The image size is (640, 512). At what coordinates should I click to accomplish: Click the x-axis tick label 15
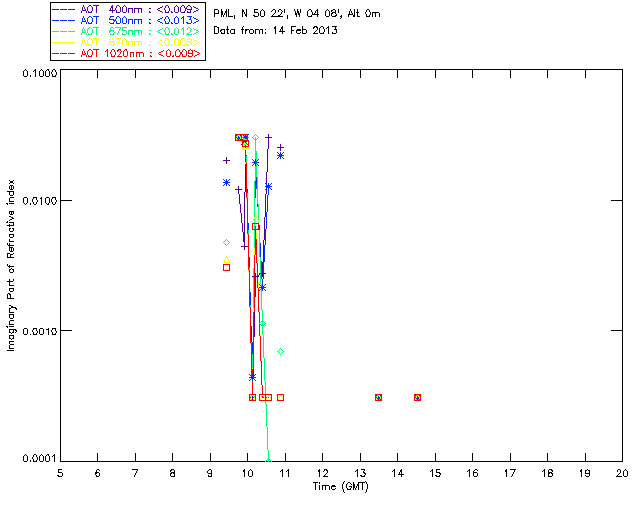coord(435,473)
